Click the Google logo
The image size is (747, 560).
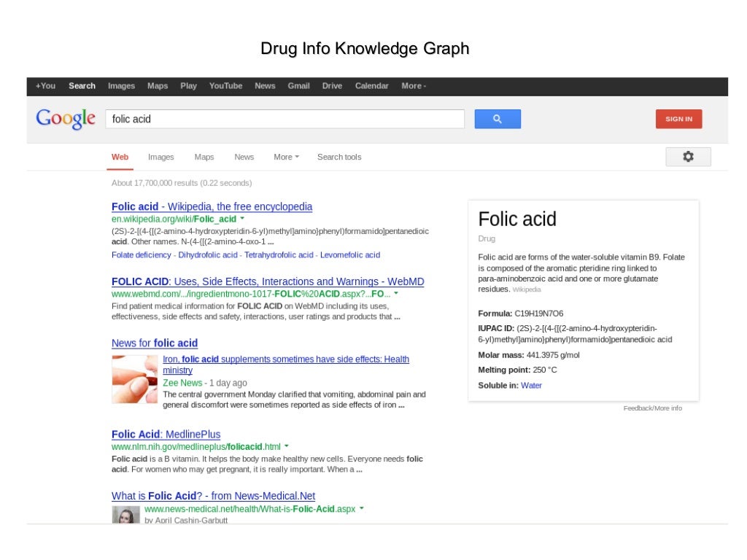click(66, 119)
